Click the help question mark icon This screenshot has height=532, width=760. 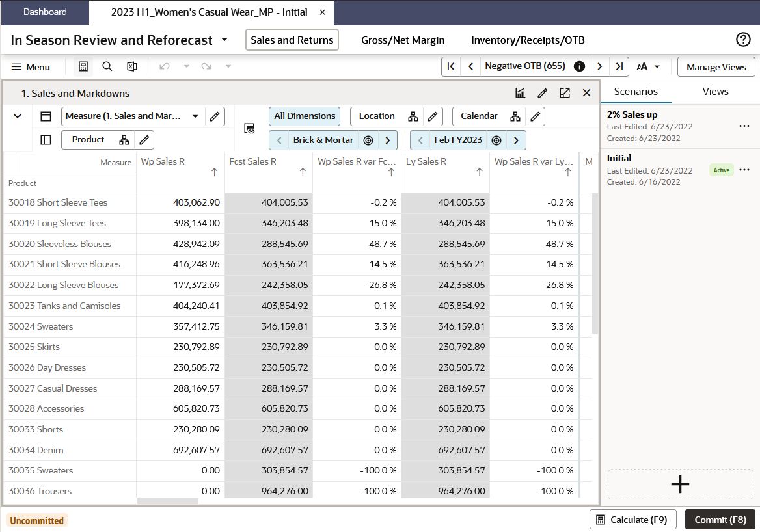pyautogui.click(x=743, y=39)
